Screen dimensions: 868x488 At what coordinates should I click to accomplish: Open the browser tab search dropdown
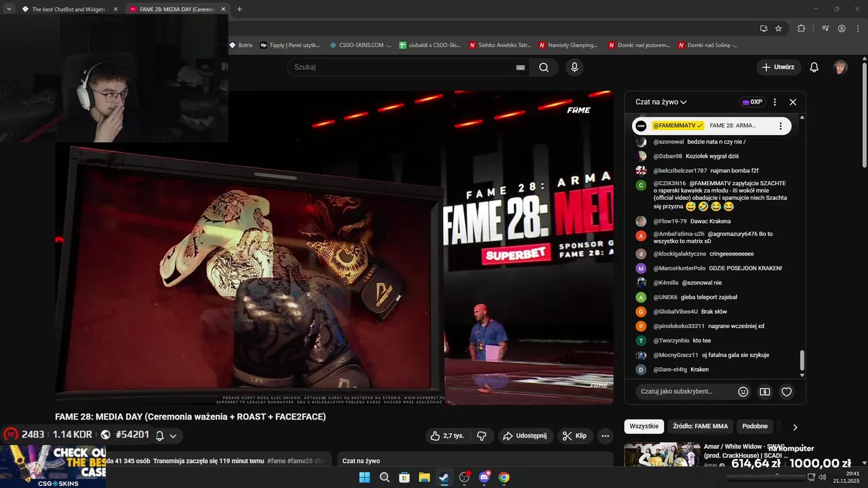[9, 9]
